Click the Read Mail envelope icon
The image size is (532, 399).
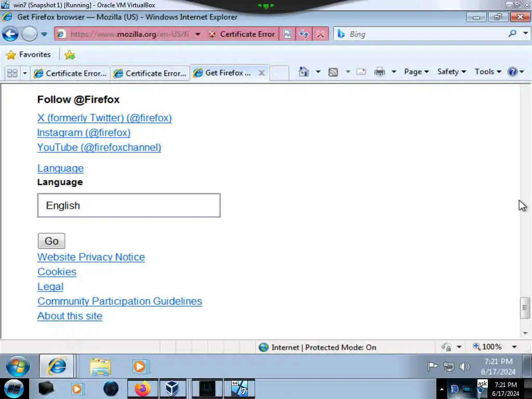361,72
